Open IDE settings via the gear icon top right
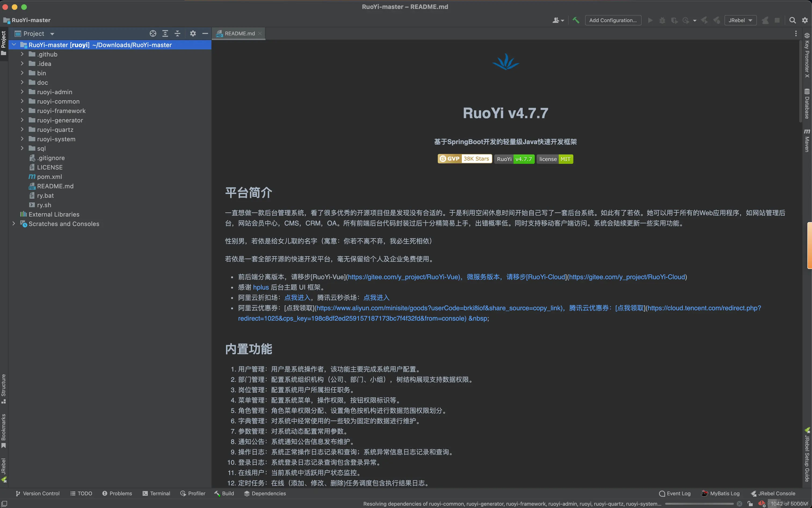Screen dimensions: 812x508 pos(804,20)
